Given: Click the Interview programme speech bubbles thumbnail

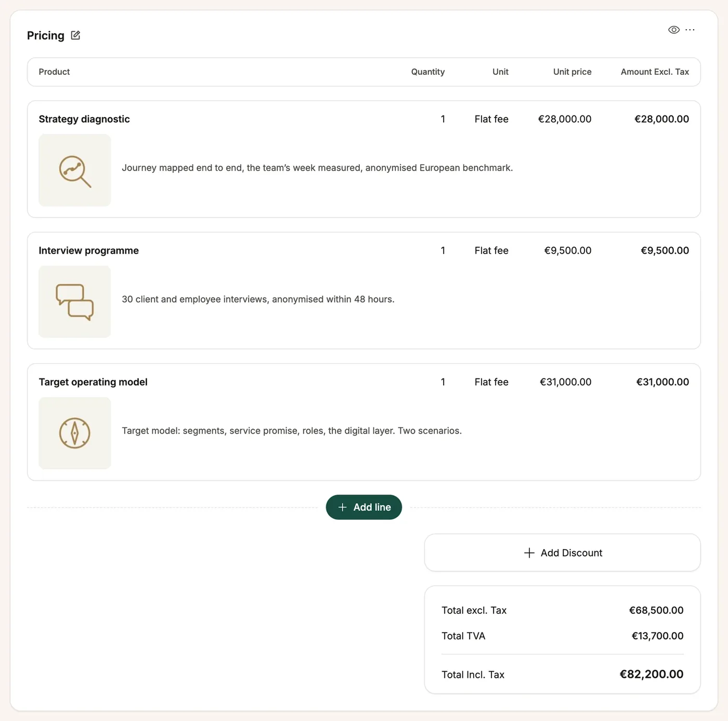Looking at the screenshot, I should (x=75, y=302).
